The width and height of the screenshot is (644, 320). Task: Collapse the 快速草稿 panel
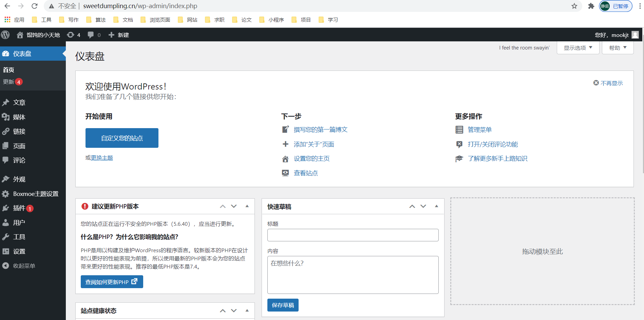coord(436,206)
